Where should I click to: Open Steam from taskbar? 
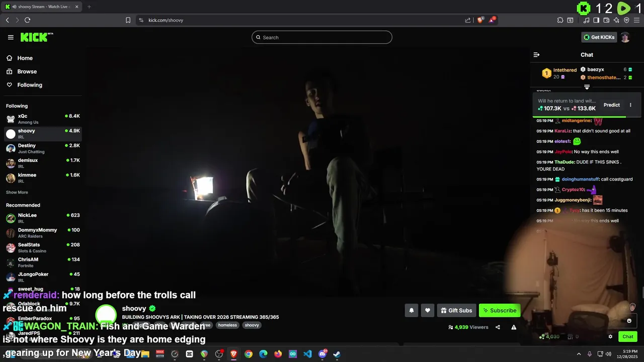(337, 354)
